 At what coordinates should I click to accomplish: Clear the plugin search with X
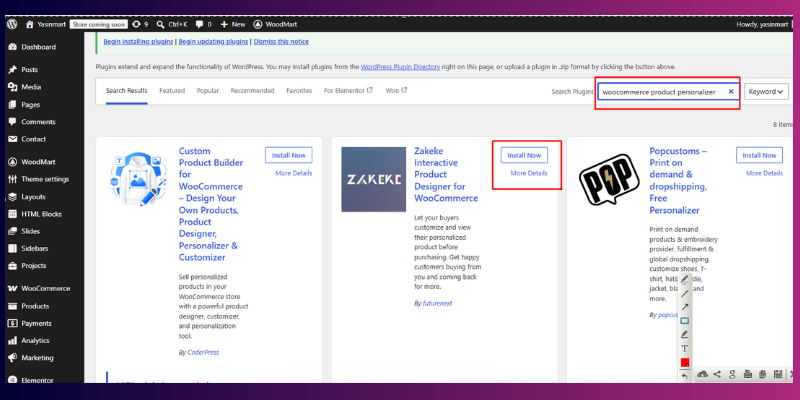coord(731,92)
